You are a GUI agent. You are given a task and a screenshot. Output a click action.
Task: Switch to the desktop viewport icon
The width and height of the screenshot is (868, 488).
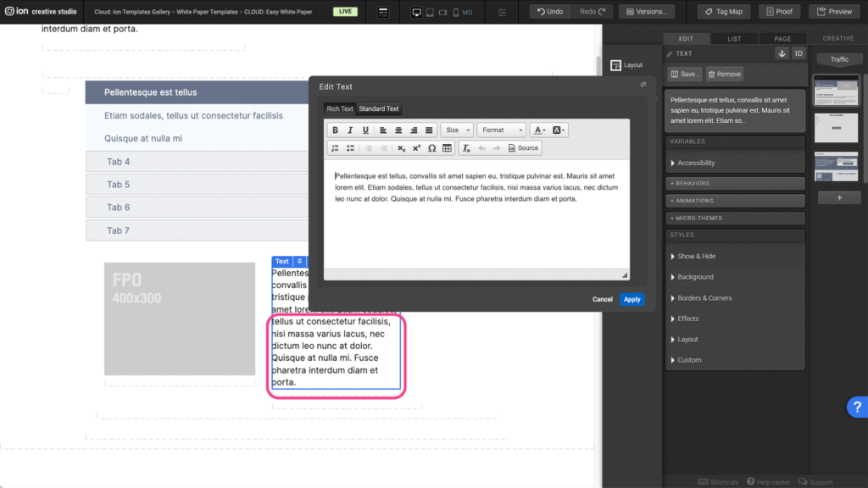[416, 13]
